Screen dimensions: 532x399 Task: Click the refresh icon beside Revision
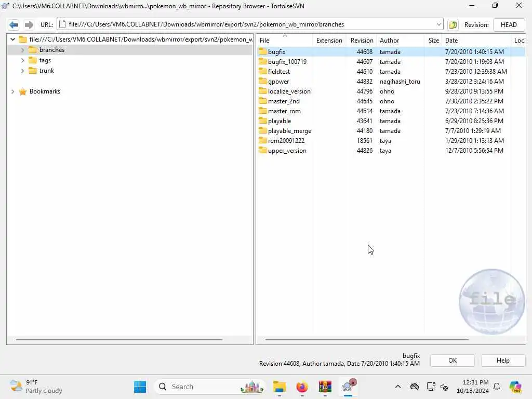coord(453,25)
